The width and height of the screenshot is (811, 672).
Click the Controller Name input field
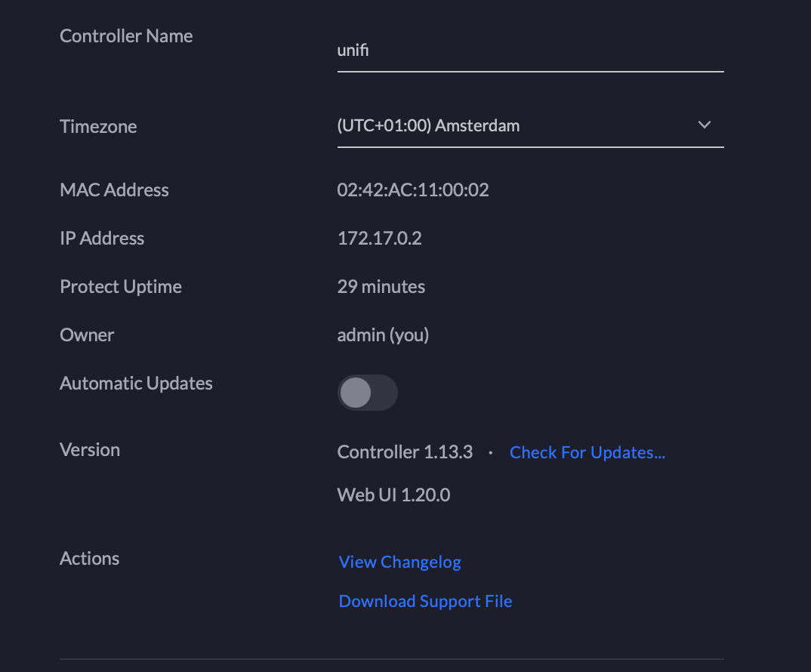pos(530,51)
